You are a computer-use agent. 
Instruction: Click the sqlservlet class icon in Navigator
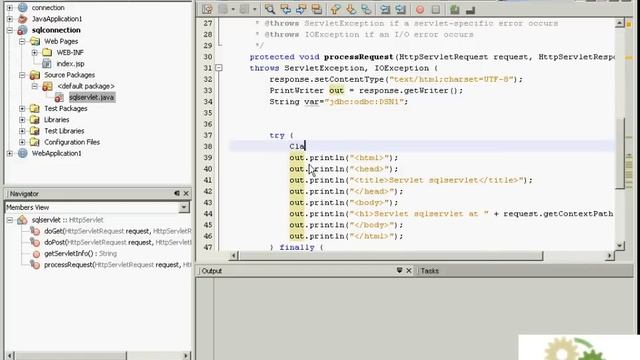(22, 220)
